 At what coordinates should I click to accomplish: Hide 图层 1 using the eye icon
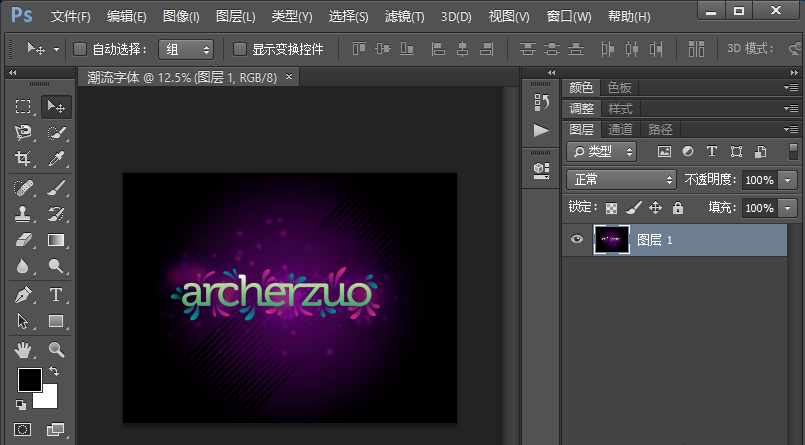[x=577, y=240]
